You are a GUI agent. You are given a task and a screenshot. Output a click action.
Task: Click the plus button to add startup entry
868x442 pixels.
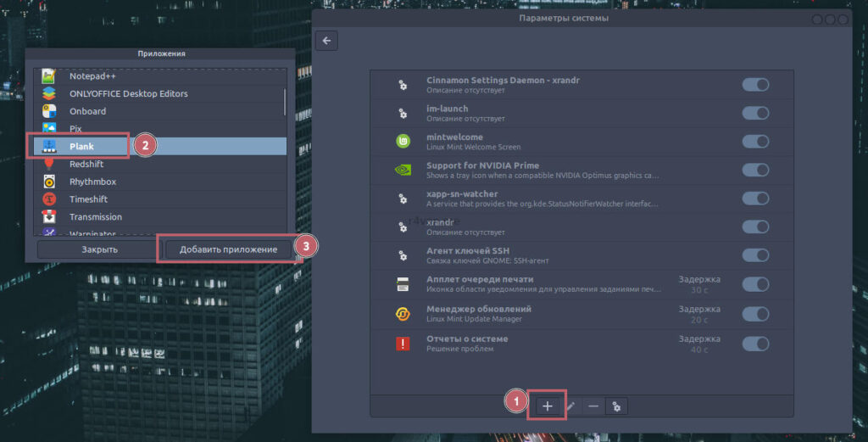tap(547, 406)
